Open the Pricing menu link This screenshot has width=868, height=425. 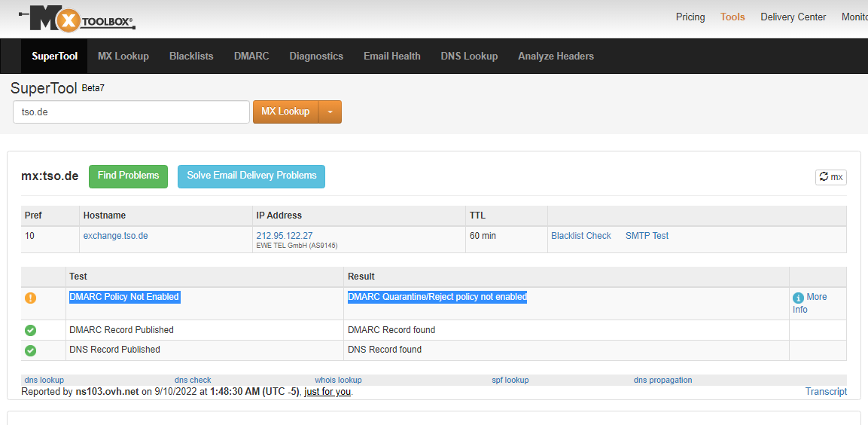[690, 17]
